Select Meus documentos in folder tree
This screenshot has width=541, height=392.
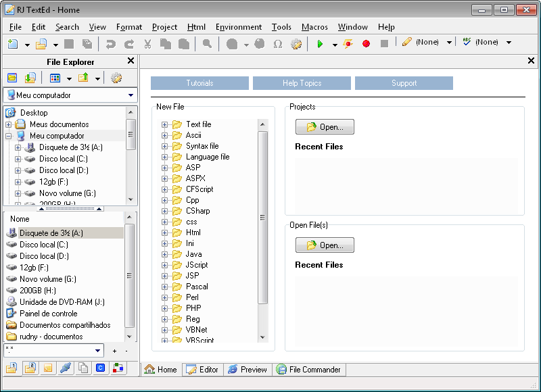pos(59,124)
